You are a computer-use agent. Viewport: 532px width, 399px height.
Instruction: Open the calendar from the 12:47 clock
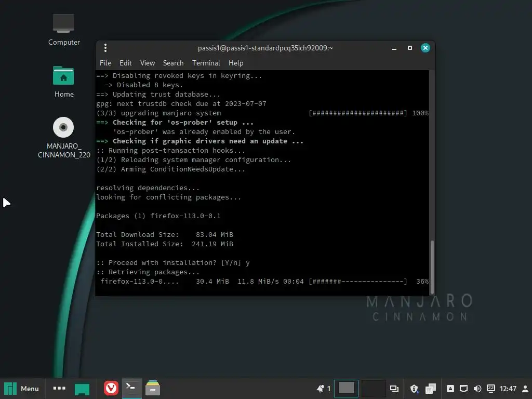pyautogui.click(x=508, y=389)
